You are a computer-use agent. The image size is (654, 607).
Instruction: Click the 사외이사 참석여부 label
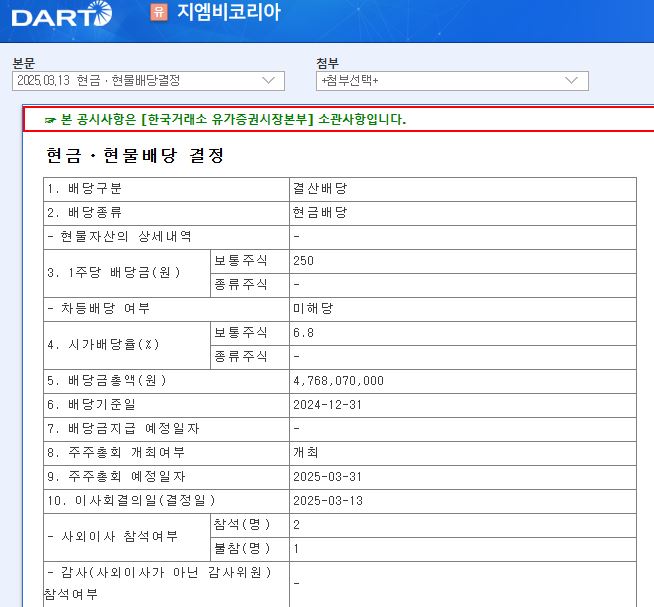pyautogui.click(x=113, y=536)
